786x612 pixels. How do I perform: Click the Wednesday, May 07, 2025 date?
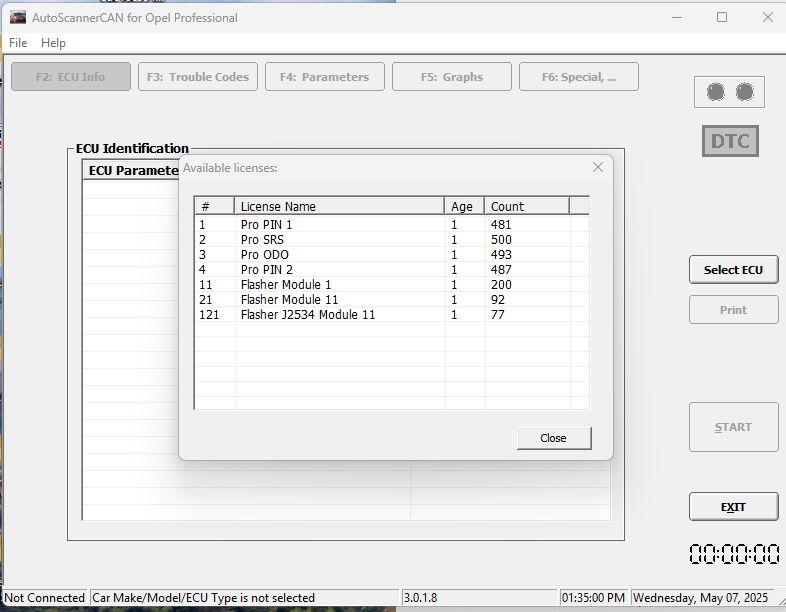pos(700,597)
